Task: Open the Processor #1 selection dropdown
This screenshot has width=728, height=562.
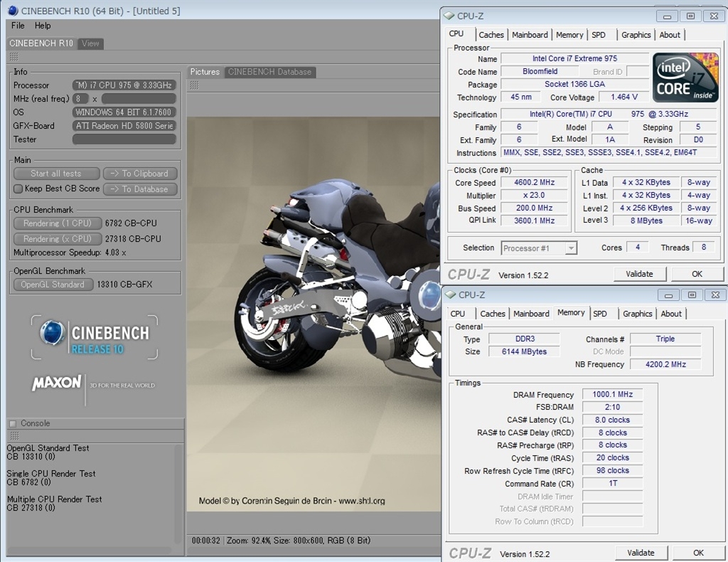Action: pyautogui.click(x=539, y=248)
